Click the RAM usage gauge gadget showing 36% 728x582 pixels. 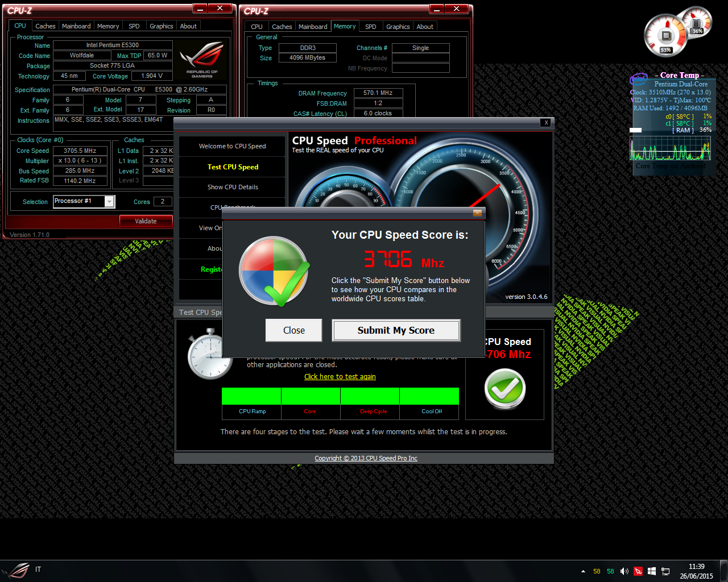point(697,23)
